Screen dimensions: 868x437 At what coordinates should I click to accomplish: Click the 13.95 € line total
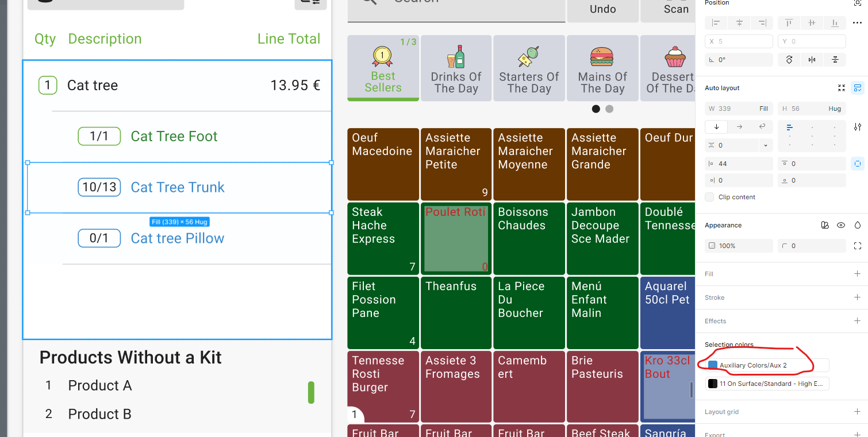(295, 86)
